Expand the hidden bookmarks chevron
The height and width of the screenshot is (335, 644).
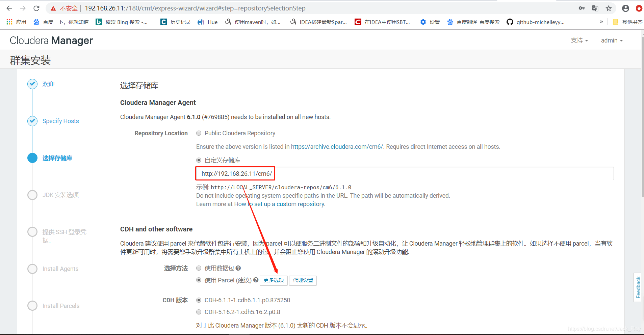click(x=601, y=22)
